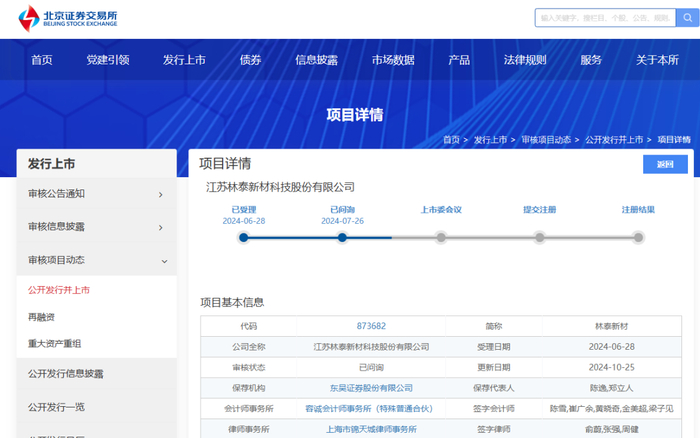Screen dimensions: 700x438
Task: Click the 已问询 progress node
Action: [x=342, y=238]
